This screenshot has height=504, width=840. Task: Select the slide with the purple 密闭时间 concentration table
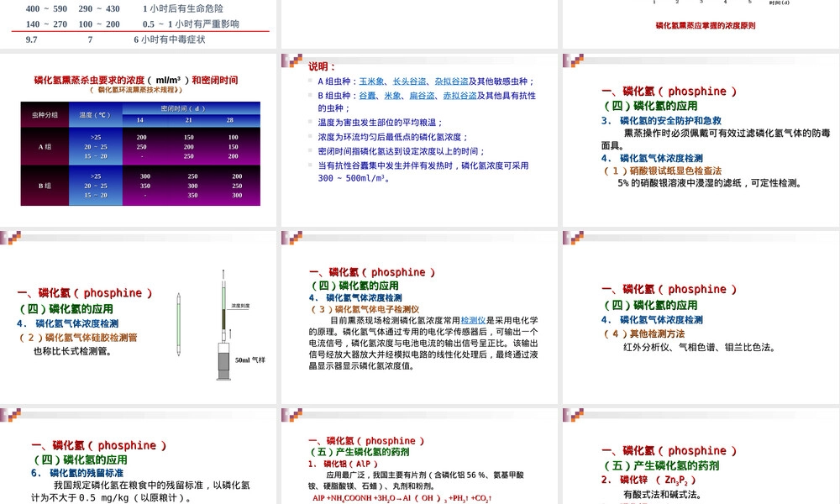139,139
